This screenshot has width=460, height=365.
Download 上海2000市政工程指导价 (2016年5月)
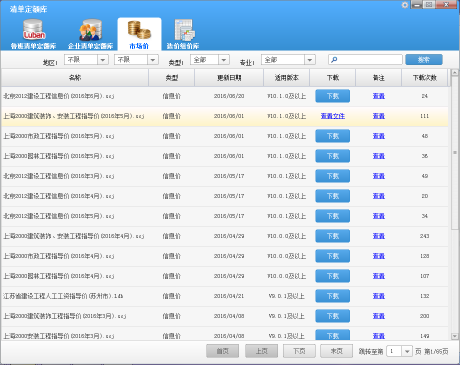(333, 136)
